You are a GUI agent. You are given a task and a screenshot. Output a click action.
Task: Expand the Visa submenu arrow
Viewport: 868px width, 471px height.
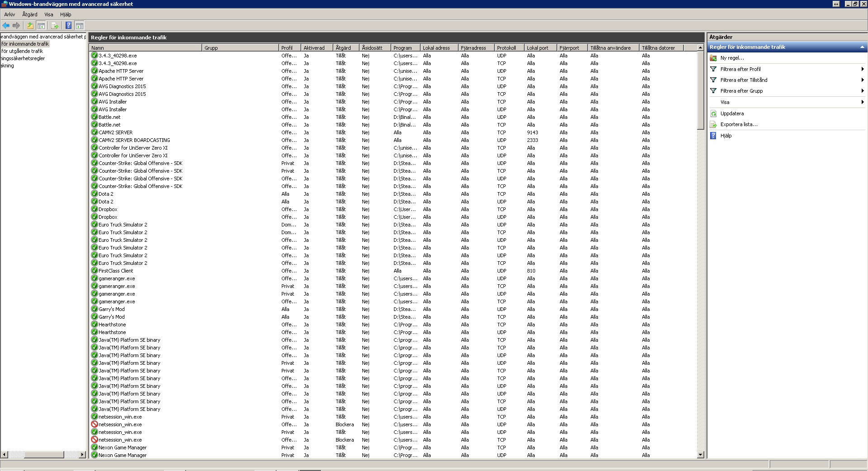(863, 102)
